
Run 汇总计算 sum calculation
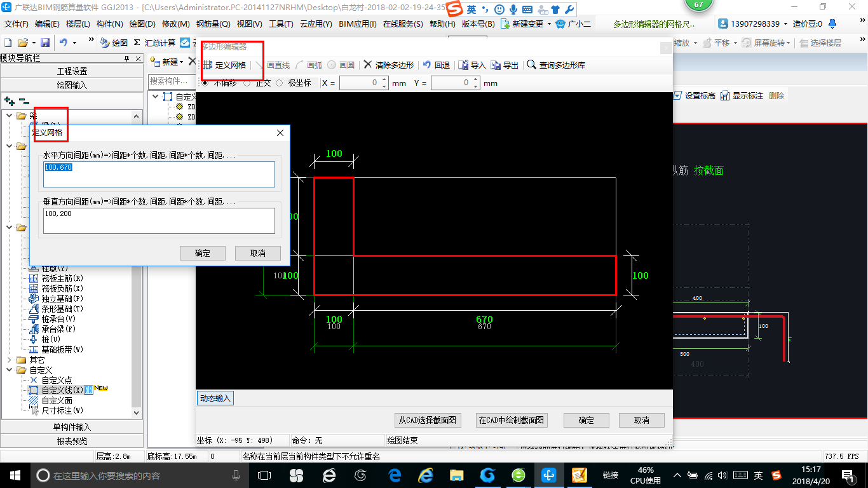[154, 43]
